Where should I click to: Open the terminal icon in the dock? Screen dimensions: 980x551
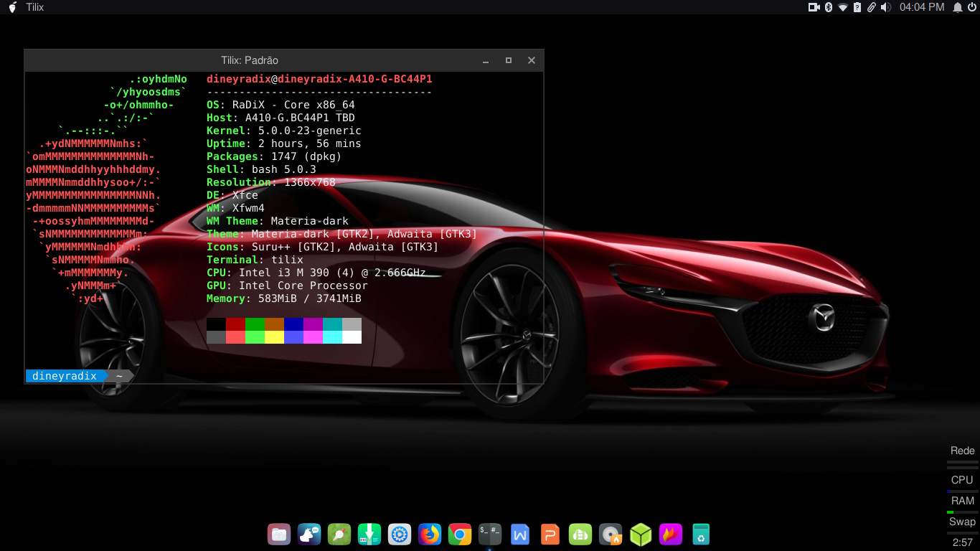click(x=490, y=534)
